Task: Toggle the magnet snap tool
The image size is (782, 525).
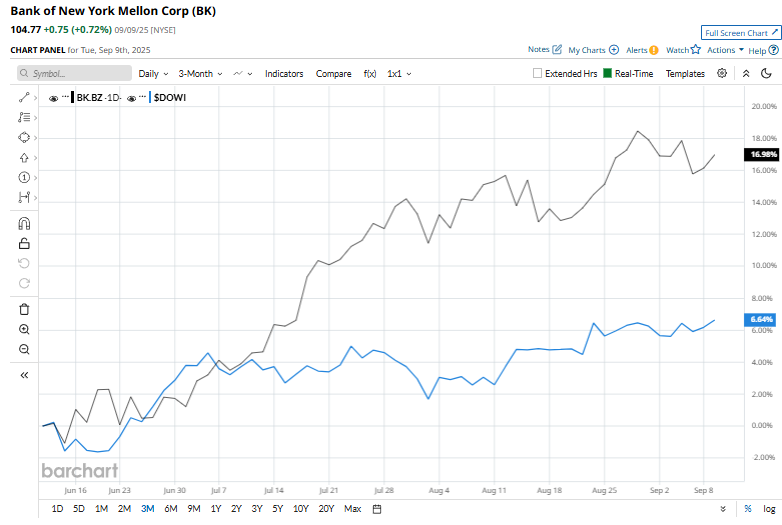Action: pos(24,223)
